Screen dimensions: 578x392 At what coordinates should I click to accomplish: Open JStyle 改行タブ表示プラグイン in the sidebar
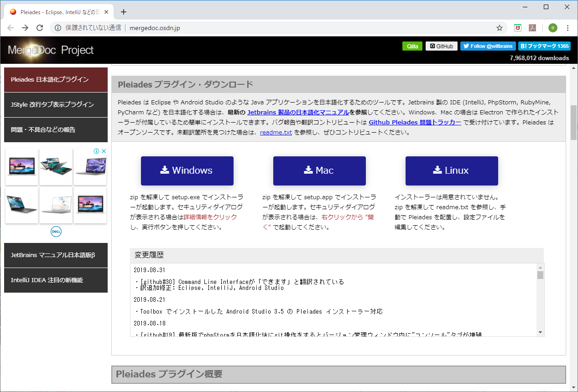tap(56, 105)
